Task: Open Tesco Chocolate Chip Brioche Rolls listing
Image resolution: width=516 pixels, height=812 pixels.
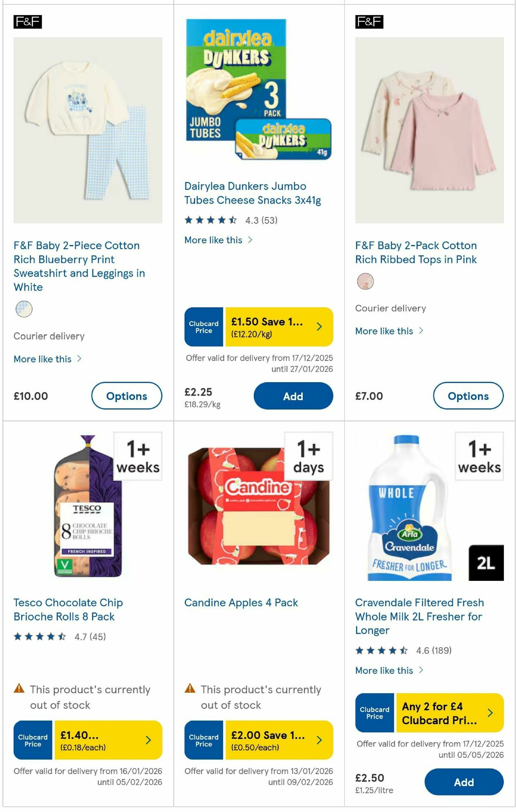Action: [68, 609]
